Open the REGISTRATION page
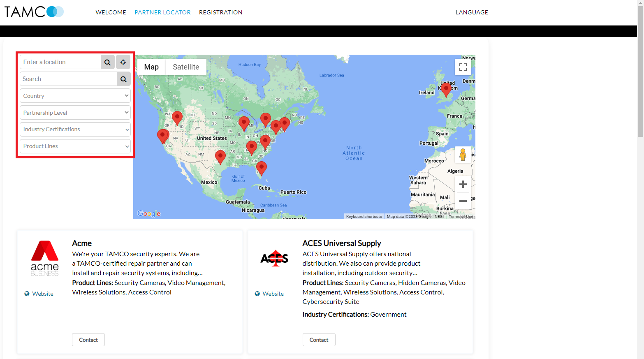 [221, 12]
